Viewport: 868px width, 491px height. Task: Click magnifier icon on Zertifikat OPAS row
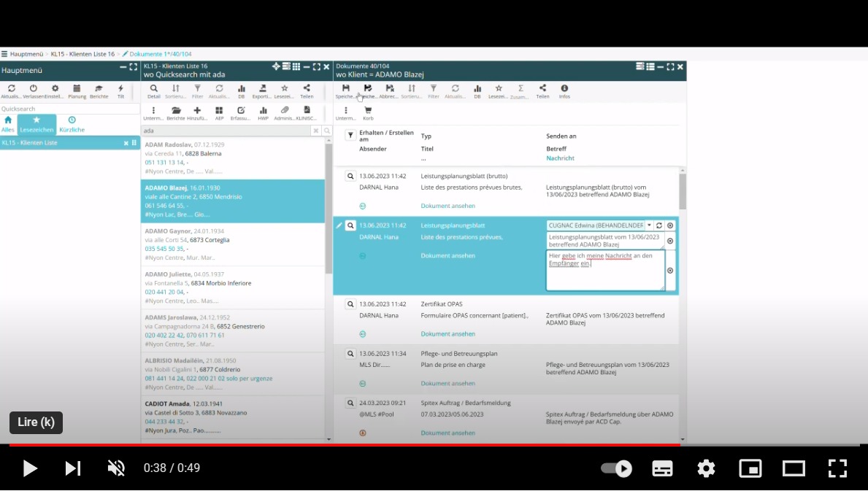coord(350,304)
